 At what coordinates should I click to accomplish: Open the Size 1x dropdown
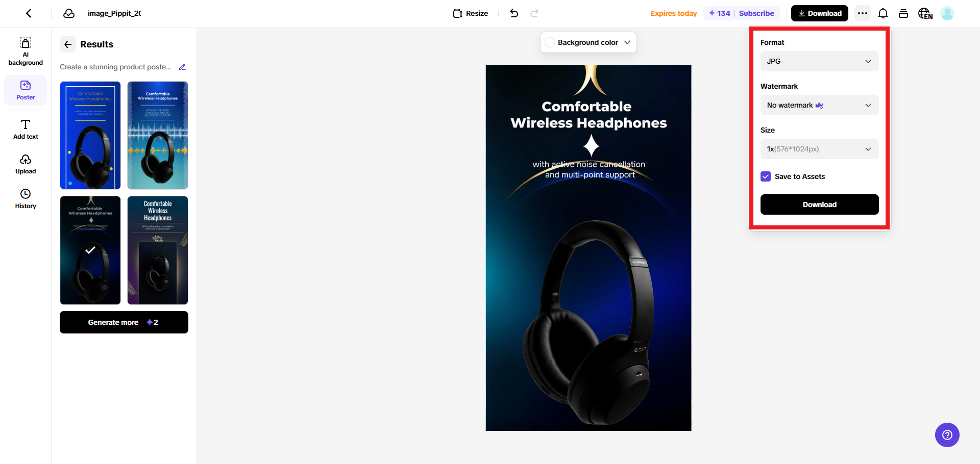(819, 149)
